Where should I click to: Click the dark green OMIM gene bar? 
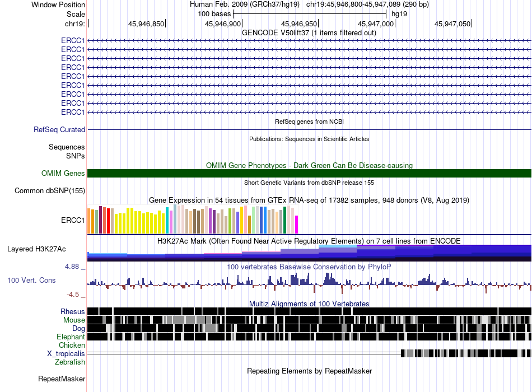309,174
